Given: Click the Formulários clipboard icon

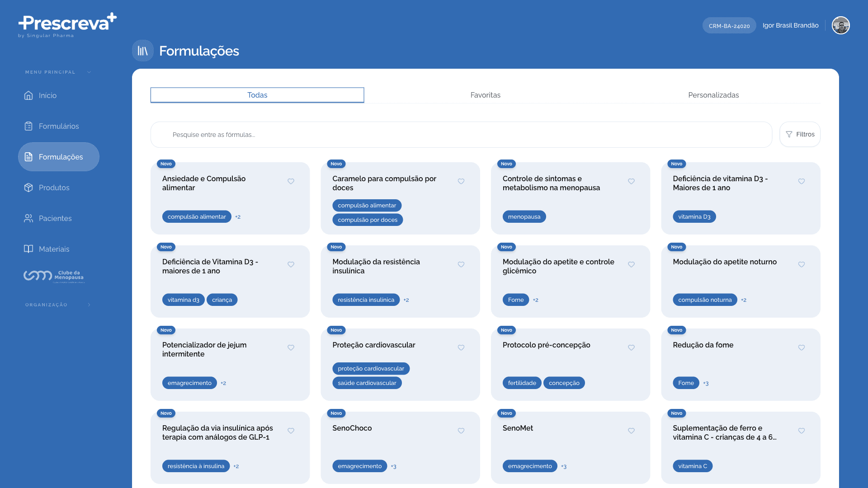Looking at the screenshot, I should 28,126.
